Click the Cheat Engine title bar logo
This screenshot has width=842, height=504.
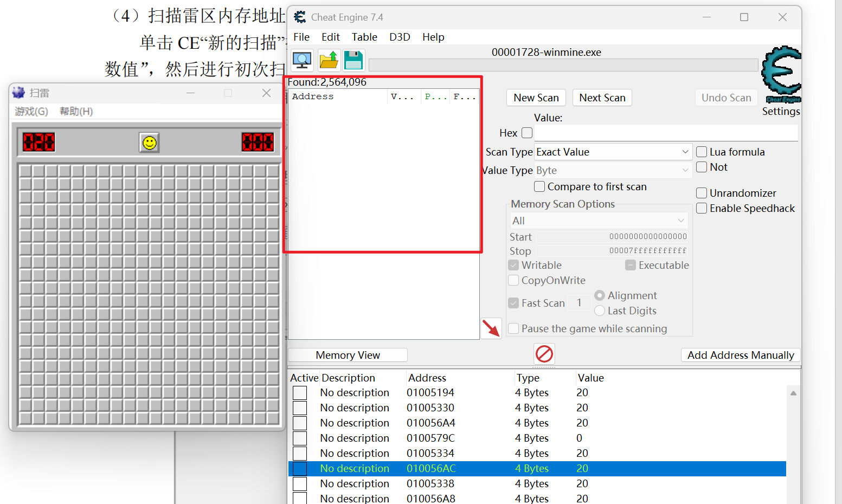point(300,17)
